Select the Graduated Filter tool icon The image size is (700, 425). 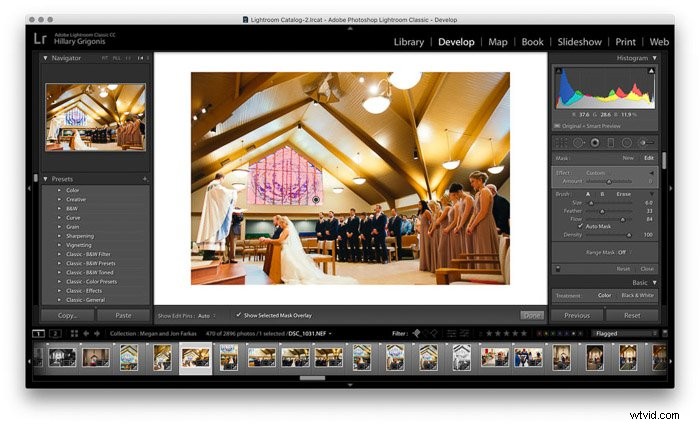pyautogui.click(x=611, y=143)
